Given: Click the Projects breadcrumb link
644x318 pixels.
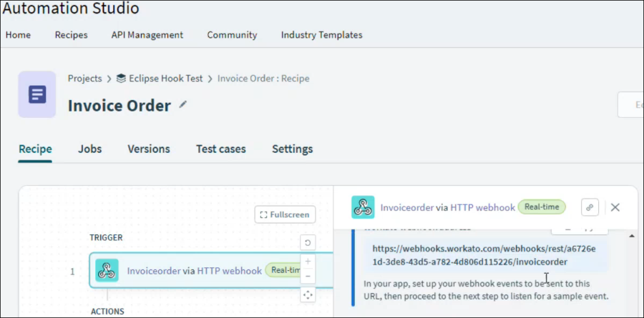Looking at the screenshot, I should click(84, 79).
